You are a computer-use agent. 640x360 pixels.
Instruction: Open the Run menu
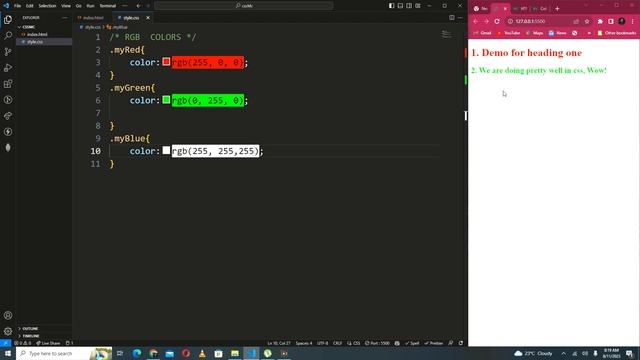coord(90,6)
